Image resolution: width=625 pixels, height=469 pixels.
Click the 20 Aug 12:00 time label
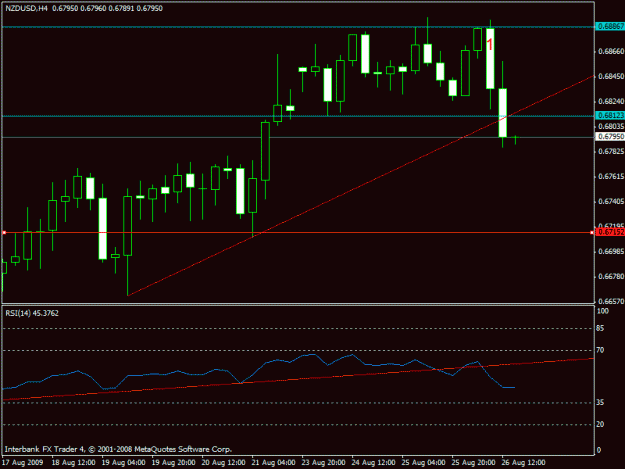tap(224, 463)
